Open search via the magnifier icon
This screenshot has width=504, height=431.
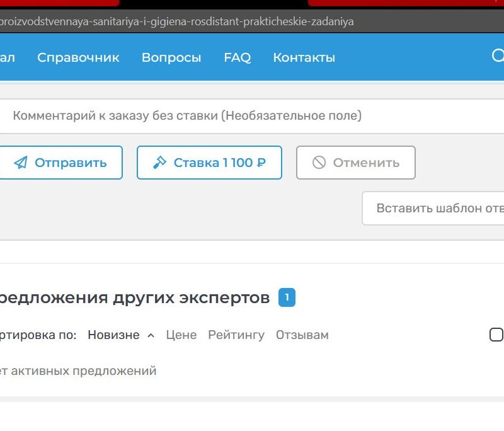(x=498, y=57)
